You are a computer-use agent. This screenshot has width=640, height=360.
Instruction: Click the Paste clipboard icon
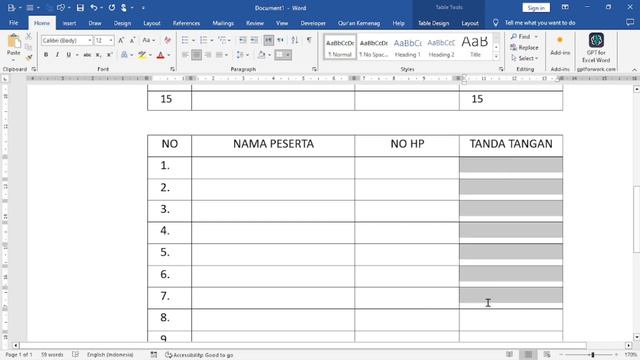14,41
